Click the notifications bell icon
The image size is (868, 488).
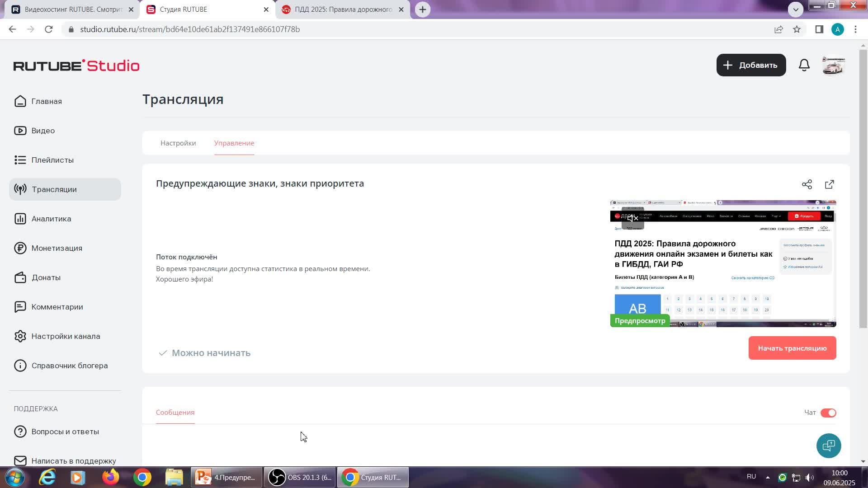(x=804, y=65)
